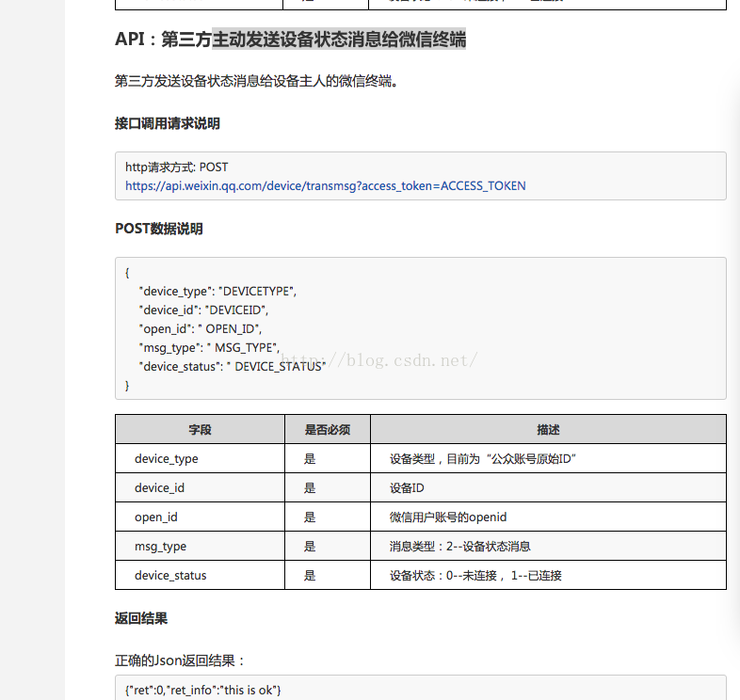740x700 pixels.
Task: Click the '接口调用请求说明' subheading
Action: pos(168,123)
